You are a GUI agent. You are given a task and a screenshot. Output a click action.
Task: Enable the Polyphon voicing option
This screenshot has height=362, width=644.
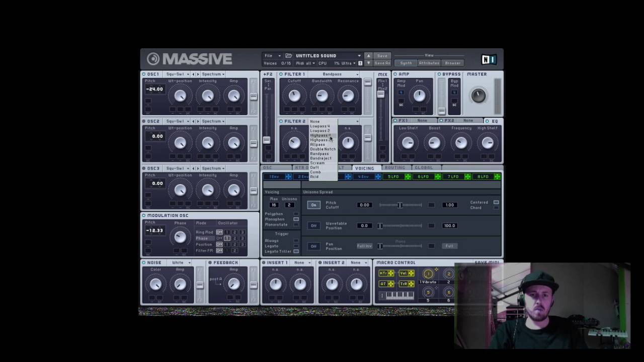(x=296, y=214)
